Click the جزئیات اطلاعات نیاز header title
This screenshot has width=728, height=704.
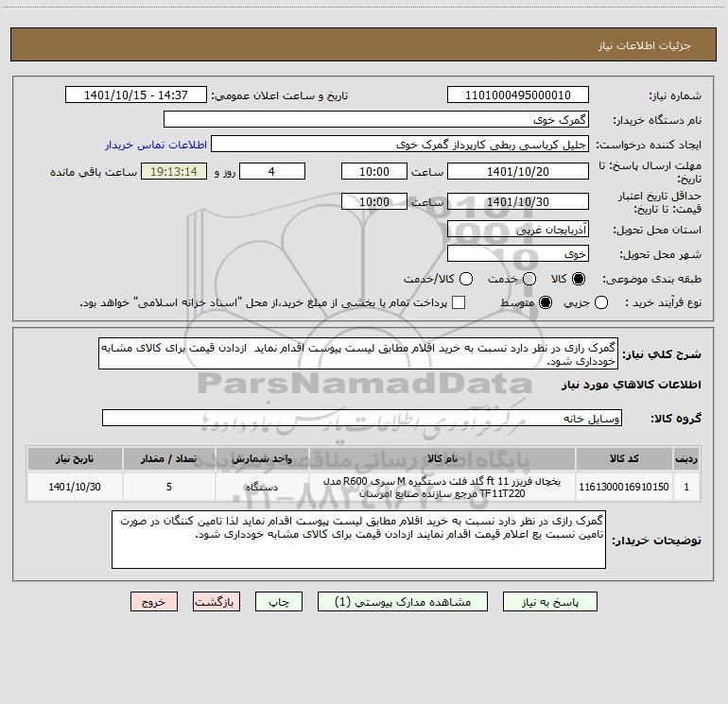[x=645, y=45]
